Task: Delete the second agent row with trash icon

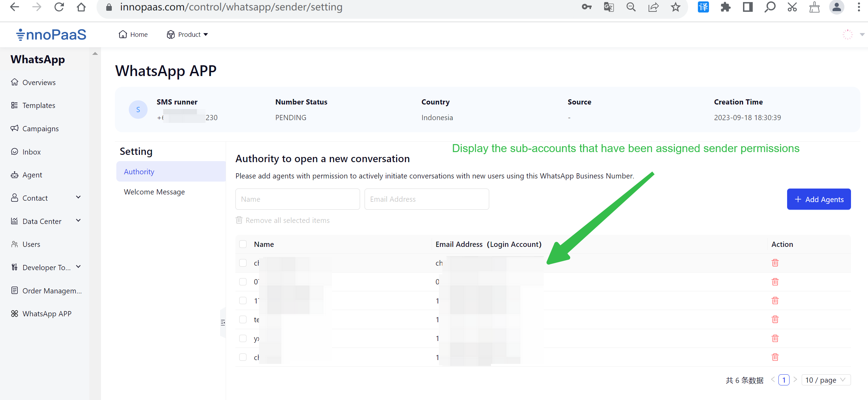Action: (x=775, y=282)
